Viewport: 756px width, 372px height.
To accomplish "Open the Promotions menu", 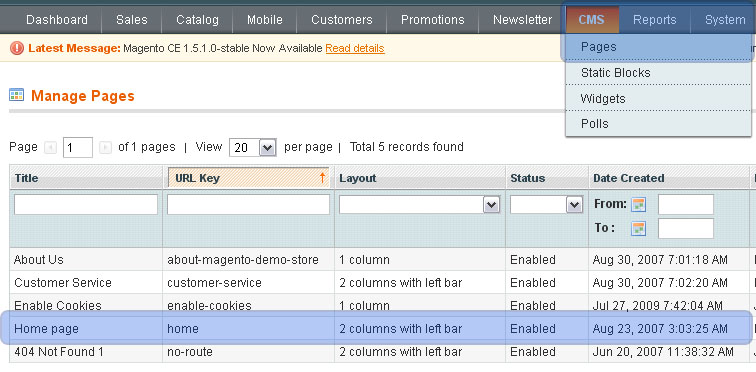I will 432,20.
